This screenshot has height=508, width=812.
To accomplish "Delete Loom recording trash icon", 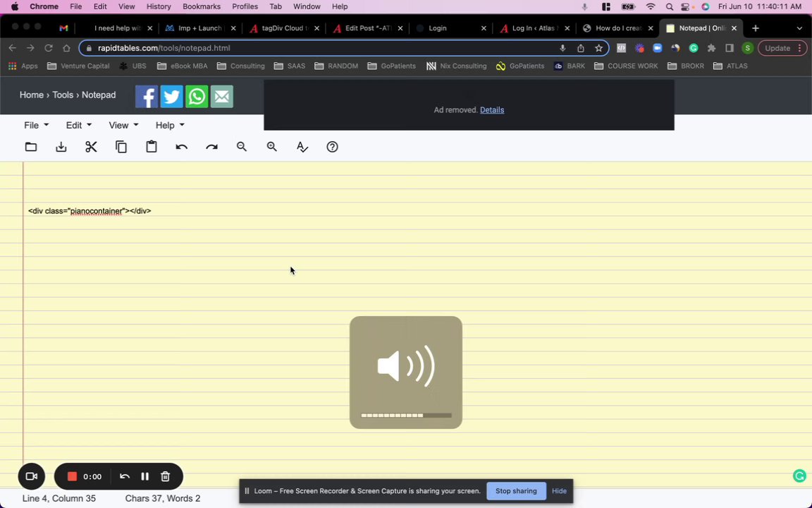I will (x=165, y=476).
